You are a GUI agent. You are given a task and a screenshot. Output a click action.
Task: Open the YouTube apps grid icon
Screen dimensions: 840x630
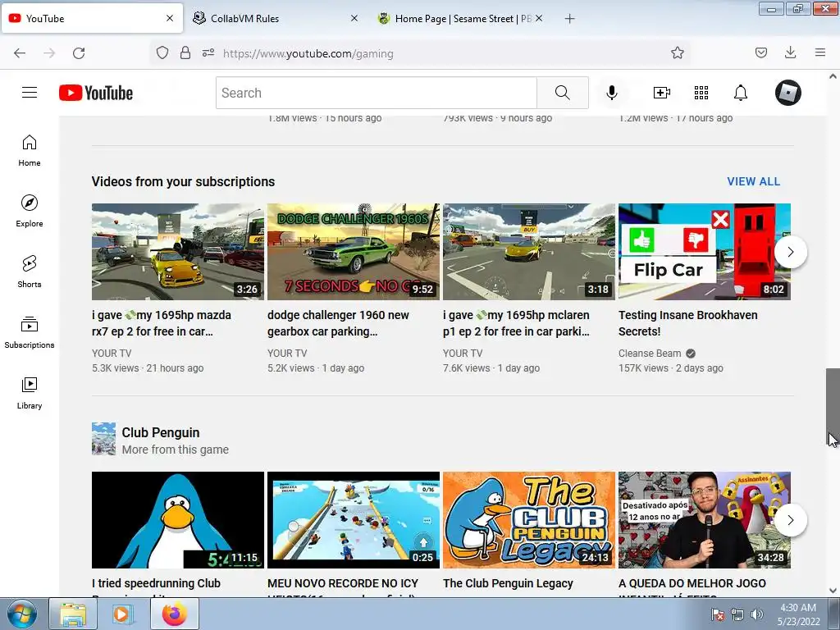point(701,93)
